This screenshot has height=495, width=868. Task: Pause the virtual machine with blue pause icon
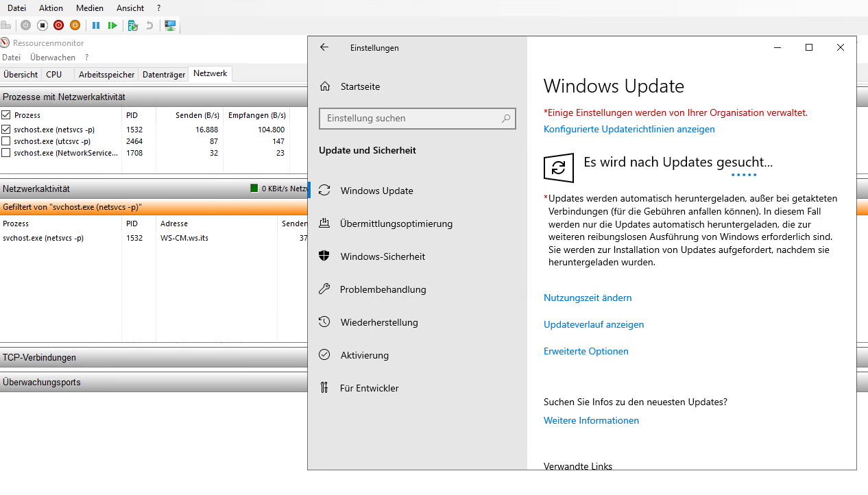[x=96, y=25]
